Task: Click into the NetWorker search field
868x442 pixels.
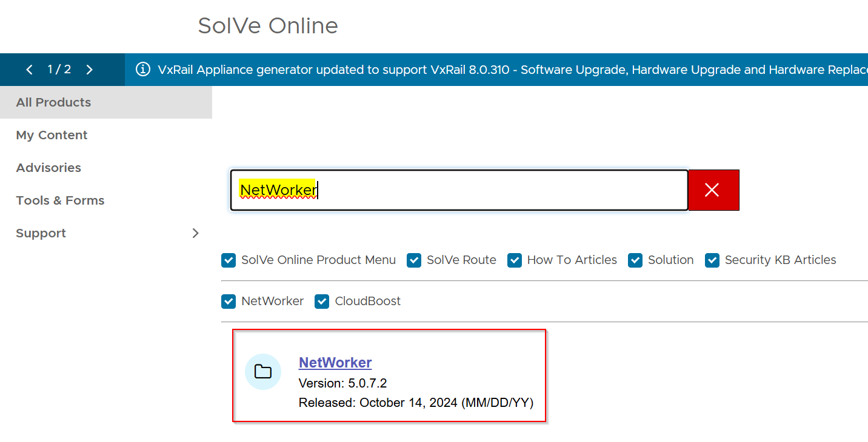Action: 485,190
